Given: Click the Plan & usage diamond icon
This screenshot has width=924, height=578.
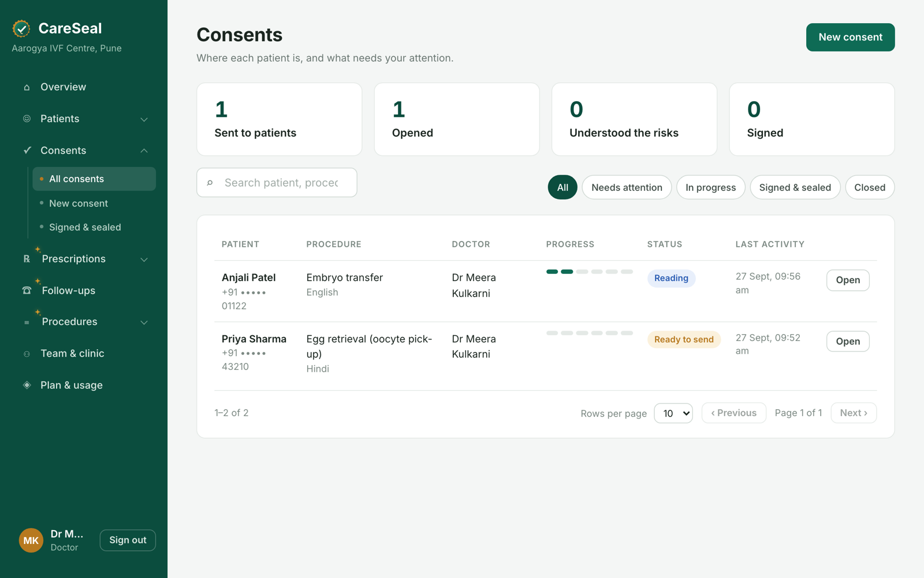Looking at the screenshot, I should click(x=27, y=385).
